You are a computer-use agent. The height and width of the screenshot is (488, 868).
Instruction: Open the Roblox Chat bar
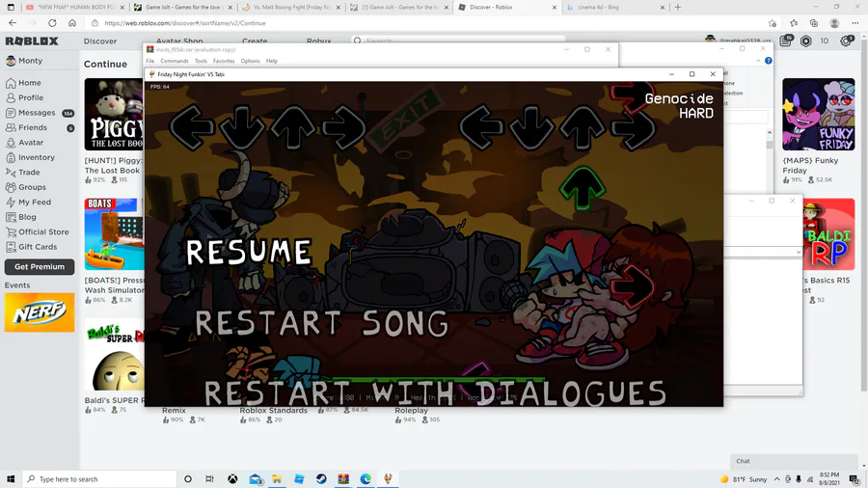click(x=794, y=461)
